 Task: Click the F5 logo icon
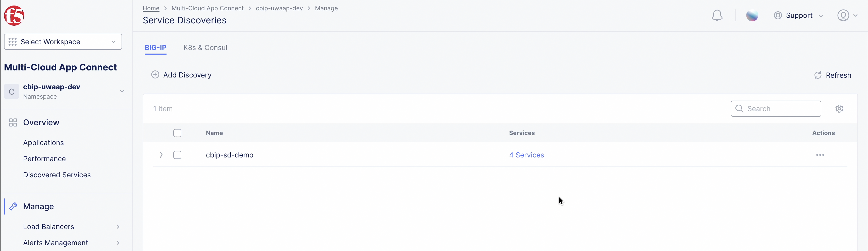pos(14,16)
